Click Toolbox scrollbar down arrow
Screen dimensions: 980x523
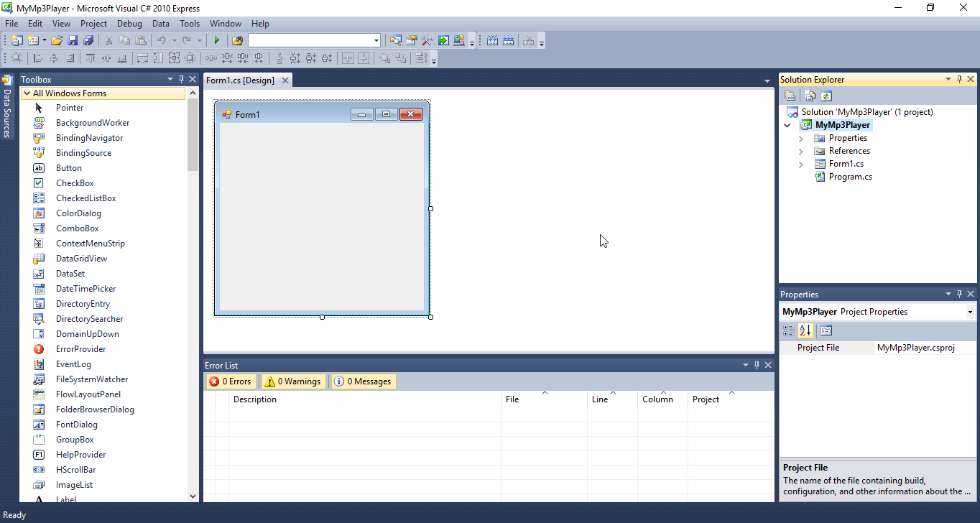tap(193, 496)
